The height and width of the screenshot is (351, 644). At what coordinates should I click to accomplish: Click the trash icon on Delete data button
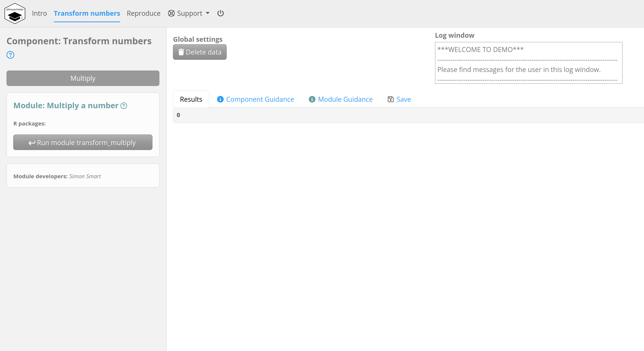point(181,52)
